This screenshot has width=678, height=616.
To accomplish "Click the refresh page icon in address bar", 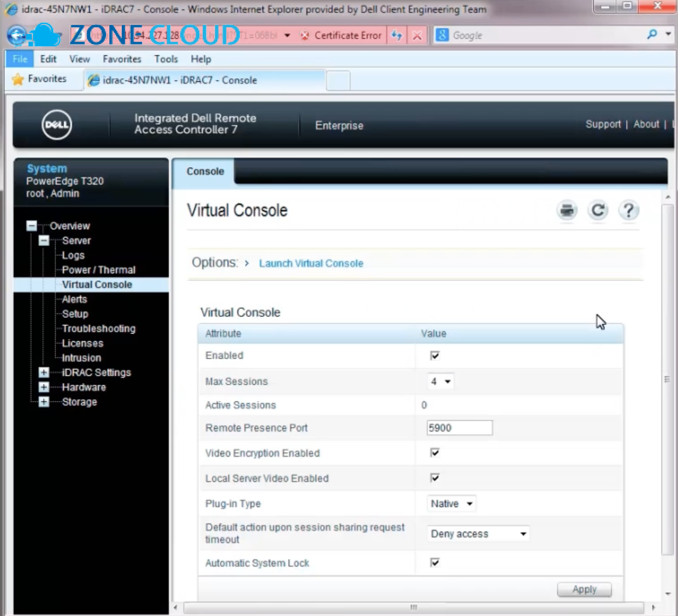I will point(396,36).
